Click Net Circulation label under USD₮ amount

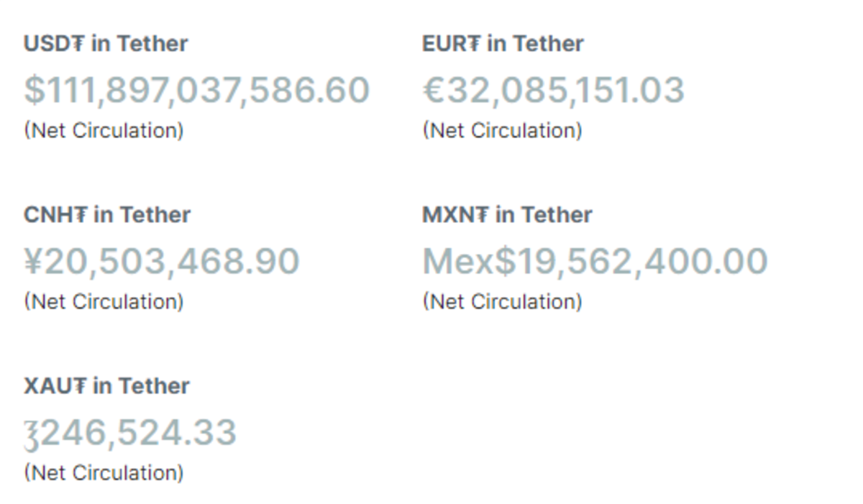coord(104,131)
